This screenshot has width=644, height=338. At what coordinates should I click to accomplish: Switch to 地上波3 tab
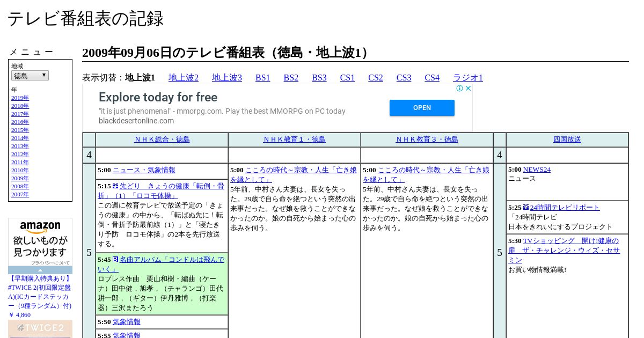pos(227,78)
